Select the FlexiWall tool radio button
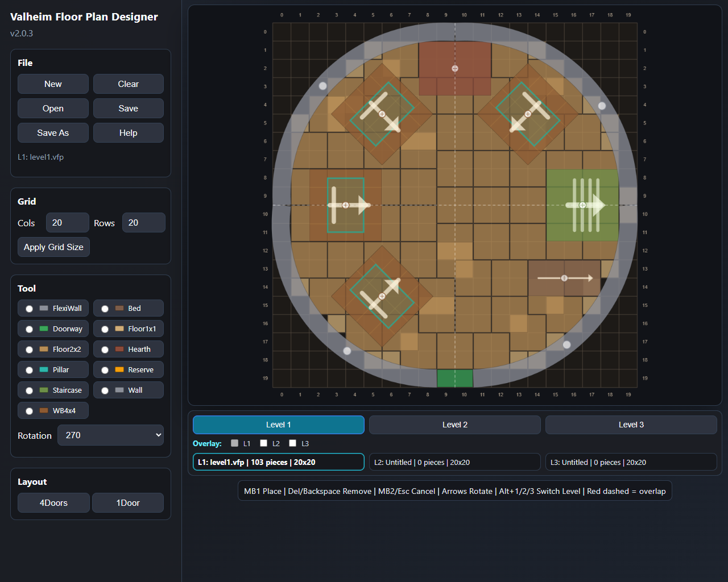This screenshot has height=582, width=728. (x=29, y=309)
